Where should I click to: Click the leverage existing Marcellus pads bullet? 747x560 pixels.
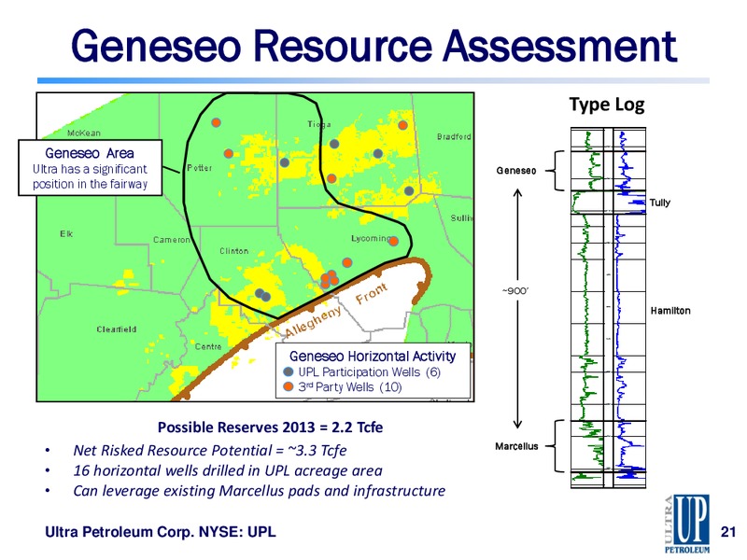click(x=260, y=491)
